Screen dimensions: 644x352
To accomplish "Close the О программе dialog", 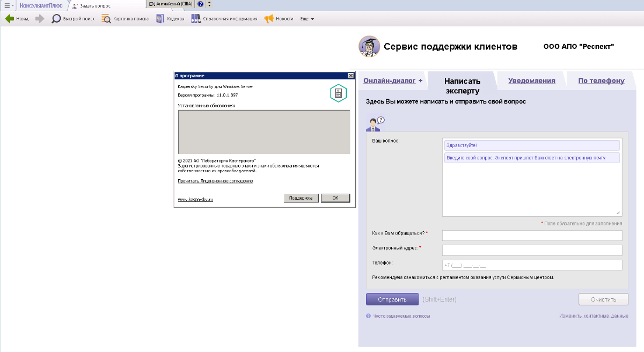I will 351,76.
